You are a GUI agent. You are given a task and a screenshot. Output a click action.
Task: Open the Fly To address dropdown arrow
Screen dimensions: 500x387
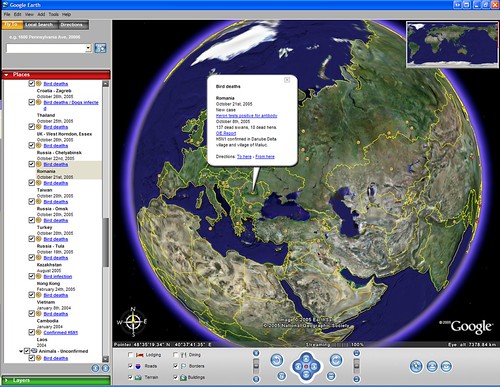pos(88,48)
